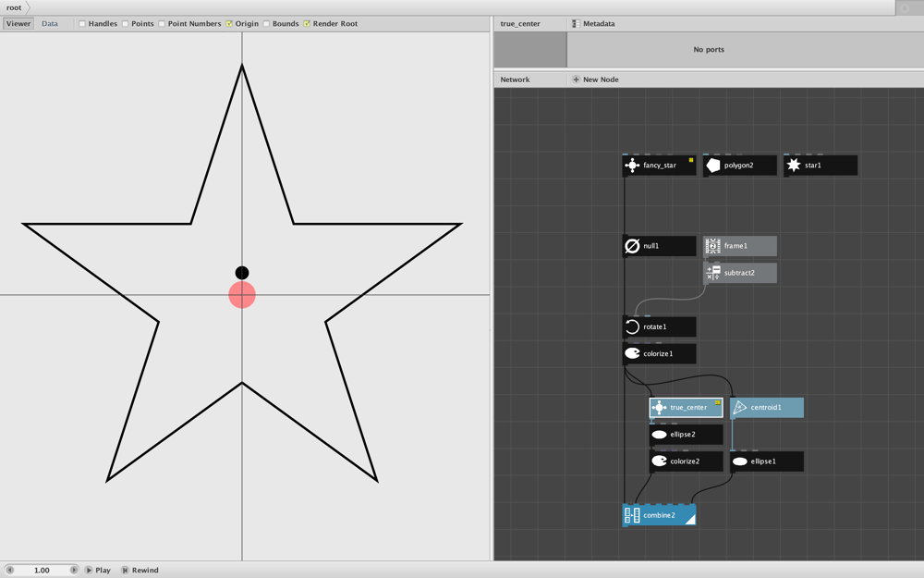Click the centroid1 node icon
Viewport: 924px width, 578px height.
[x=739, y=408]
